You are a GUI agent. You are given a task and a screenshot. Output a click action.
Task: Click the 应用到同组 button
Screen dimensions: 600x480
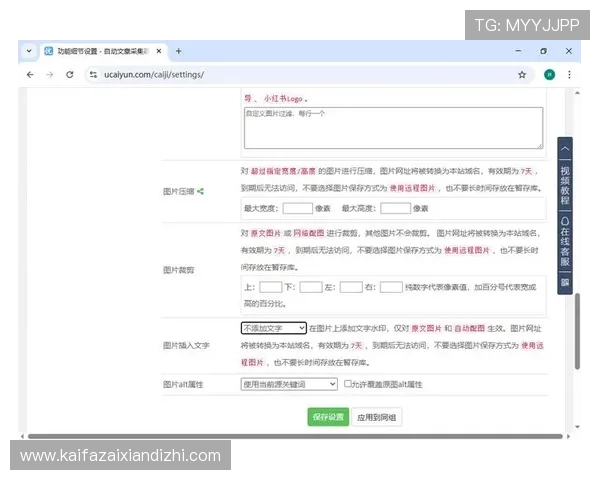click(377, 417)
